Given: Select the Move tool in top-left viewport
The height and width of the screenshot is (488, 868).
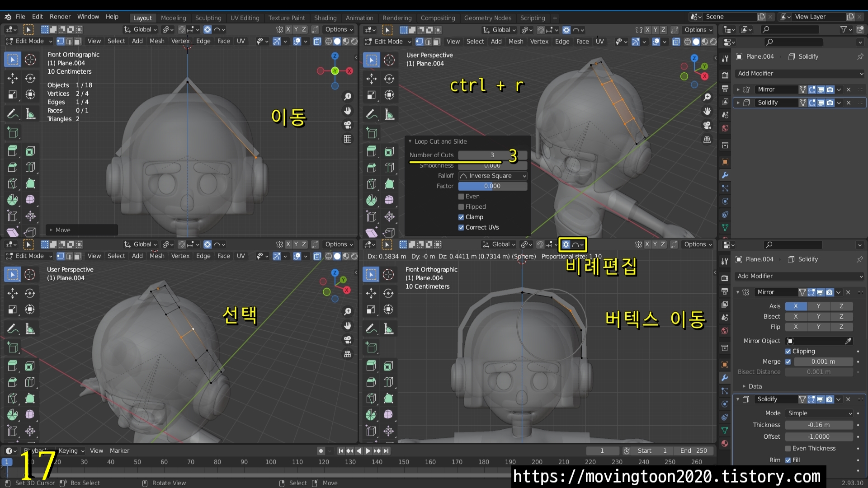Looking at the screenshot, I should click(13, 78).
